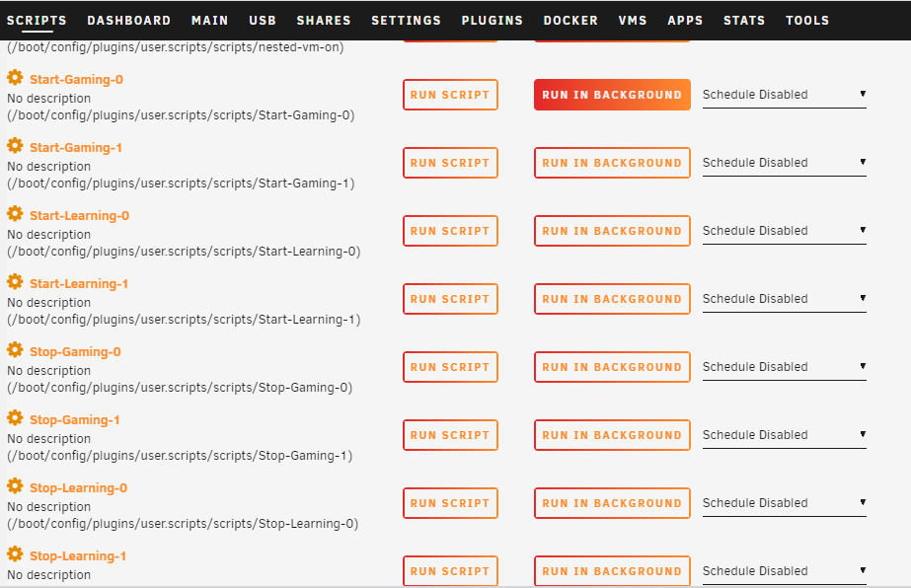This screenshot has height=588, width=911.
Task: Open the Docker tab
Action: [570, 21]
